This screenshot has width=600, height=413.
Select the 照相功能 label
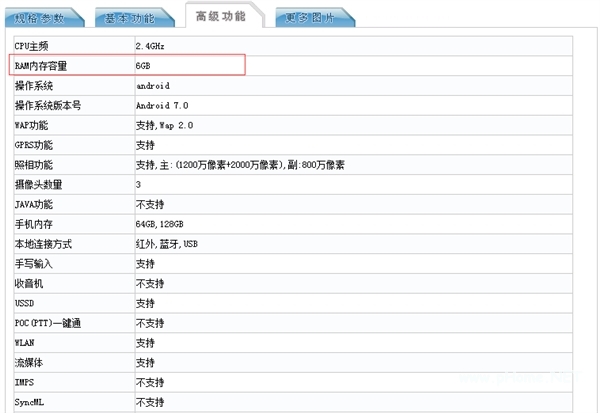point(34,165)
